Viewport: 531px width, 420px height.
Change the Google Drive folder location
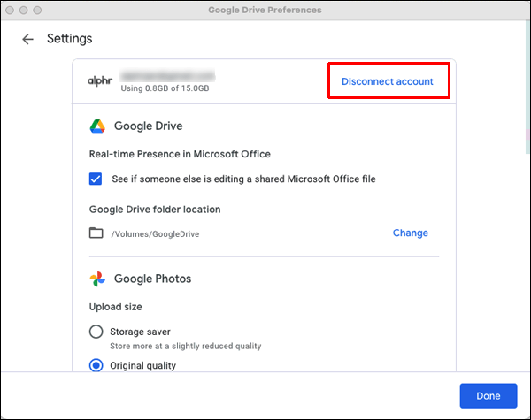point(410,233)
